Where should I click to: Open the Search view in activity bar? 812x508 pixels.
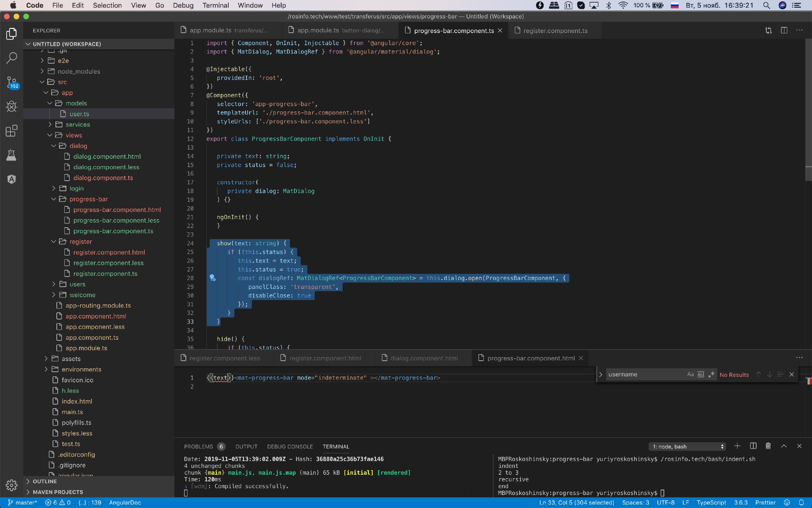click(x=11, y=58)
